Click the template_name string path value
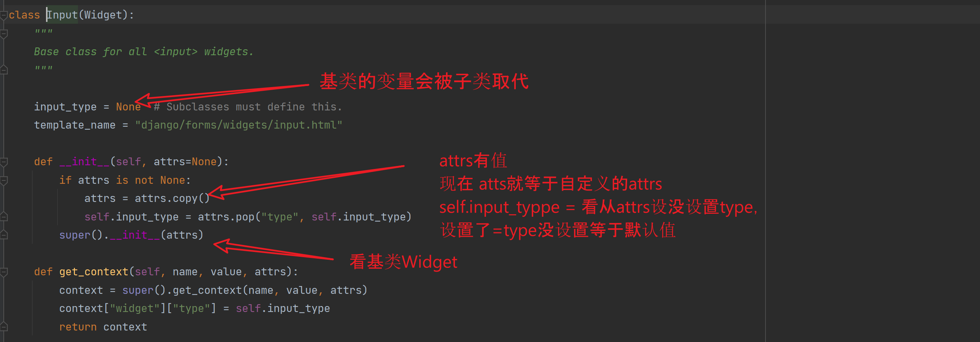 tap(239, 125)
